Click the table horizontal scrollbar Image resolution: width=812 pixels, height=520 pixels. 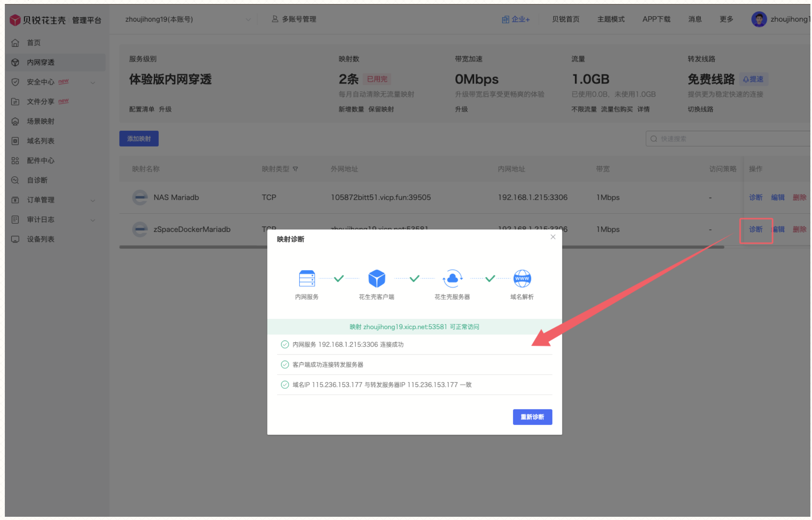click(x=422, y=247)
